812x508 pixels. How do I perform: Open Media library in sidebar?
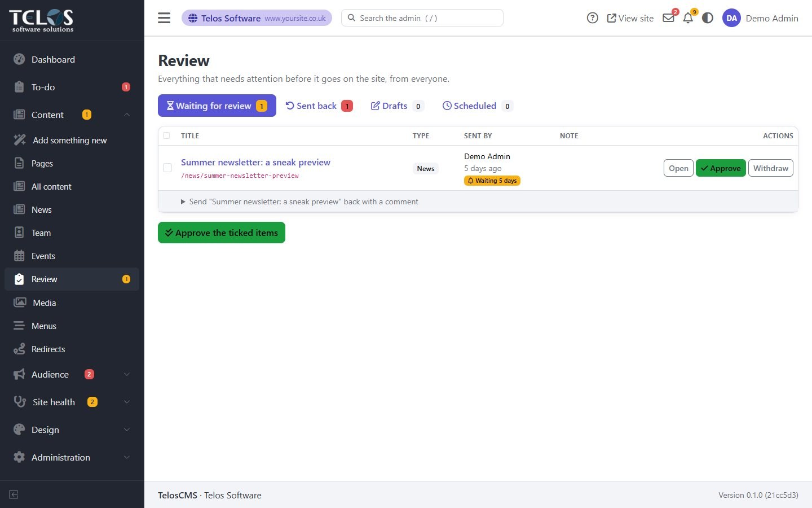(72, 303)
